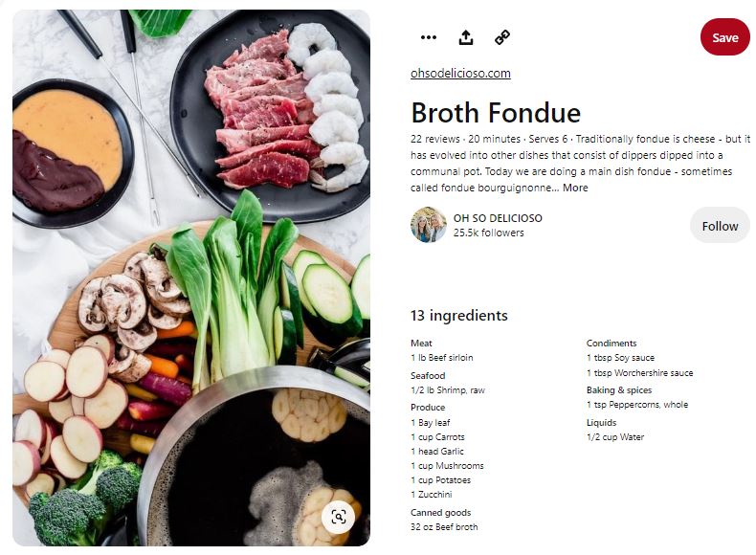Open the Broth Fondue pin image
756x555 pixels.
[x=191, y=277]
